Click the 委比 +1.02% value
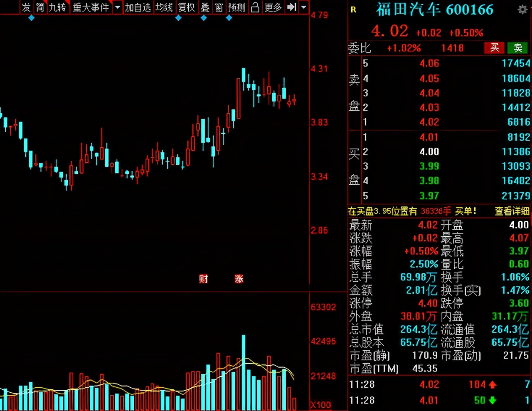 coord(404,48)
